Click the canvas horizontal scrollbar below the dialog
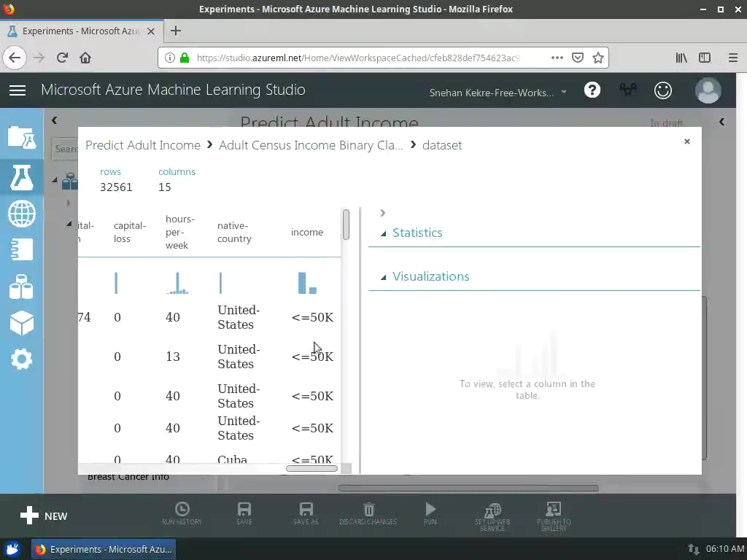This screenshot has width=747, height=560. pos(468,488)
